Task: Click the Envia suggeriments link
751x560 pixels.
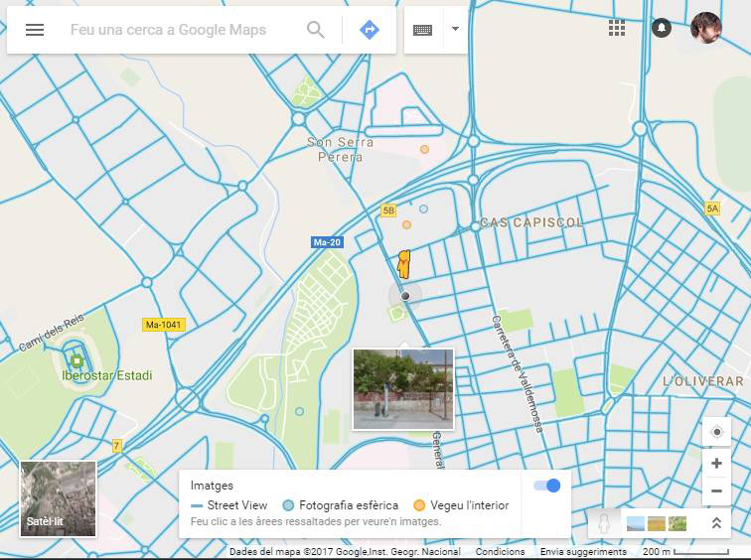Action: pos(583,552)
